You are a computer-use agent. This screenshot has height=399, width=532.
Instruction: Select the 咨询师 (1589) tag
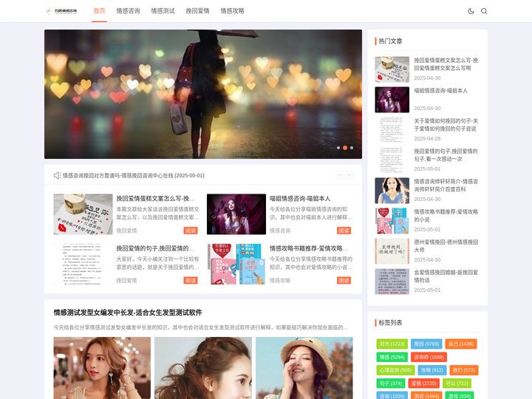[x=429, y=357]
